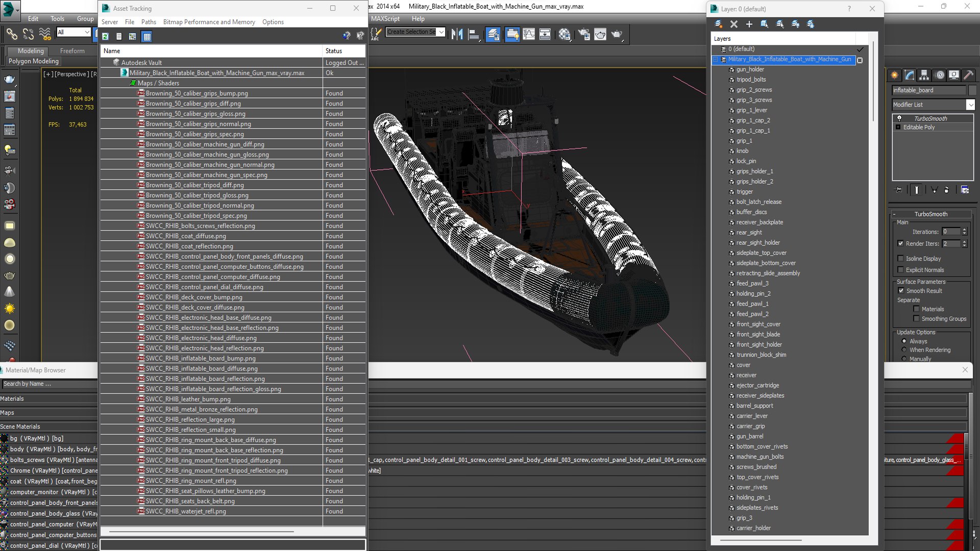Click the Search by Name field

pos(48,384)
